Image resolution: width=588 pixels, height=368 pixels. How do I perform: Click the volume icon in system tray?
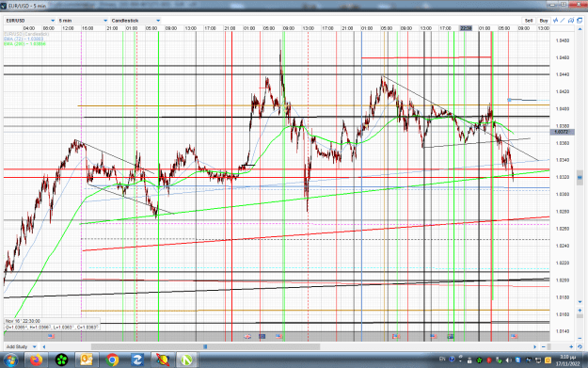coord(508,360)
